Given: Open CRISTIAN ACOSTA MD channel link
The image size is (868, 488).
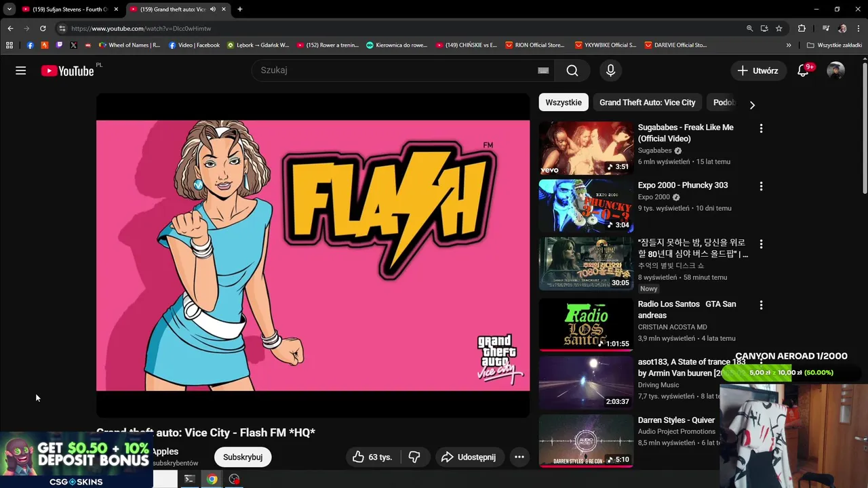Looking at the screenshot, I should pos(672,327).
